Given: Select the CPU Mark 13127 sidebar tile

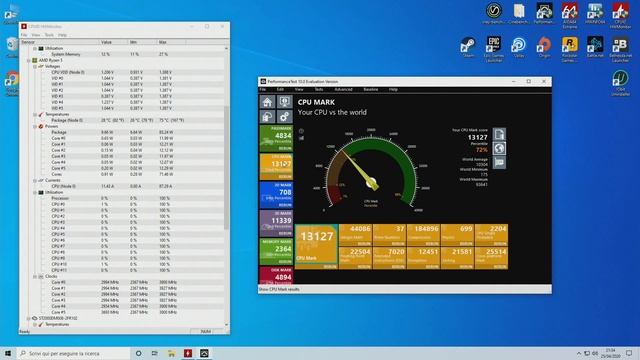Looking at the screenshot, I should pos(276,167).
